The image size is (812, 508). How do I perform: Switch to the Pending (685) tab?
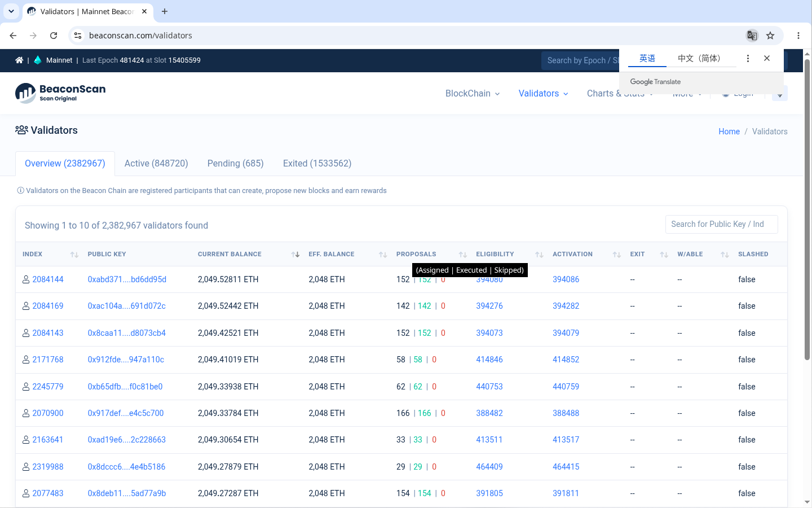pyautogui.click(x=236, y=164)
